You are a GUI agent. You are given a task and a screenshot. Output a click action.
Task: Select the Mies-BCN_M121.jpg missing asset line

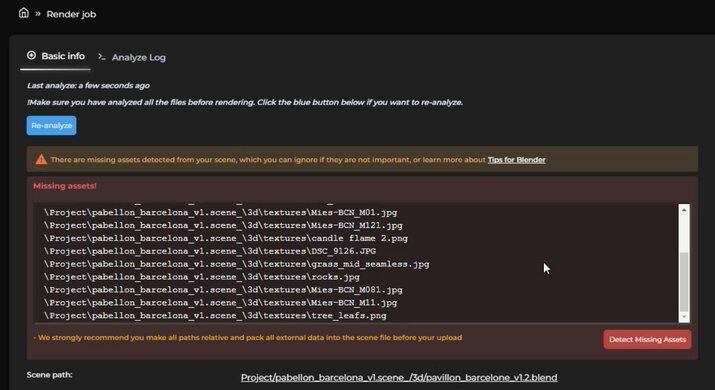(223, 225)
